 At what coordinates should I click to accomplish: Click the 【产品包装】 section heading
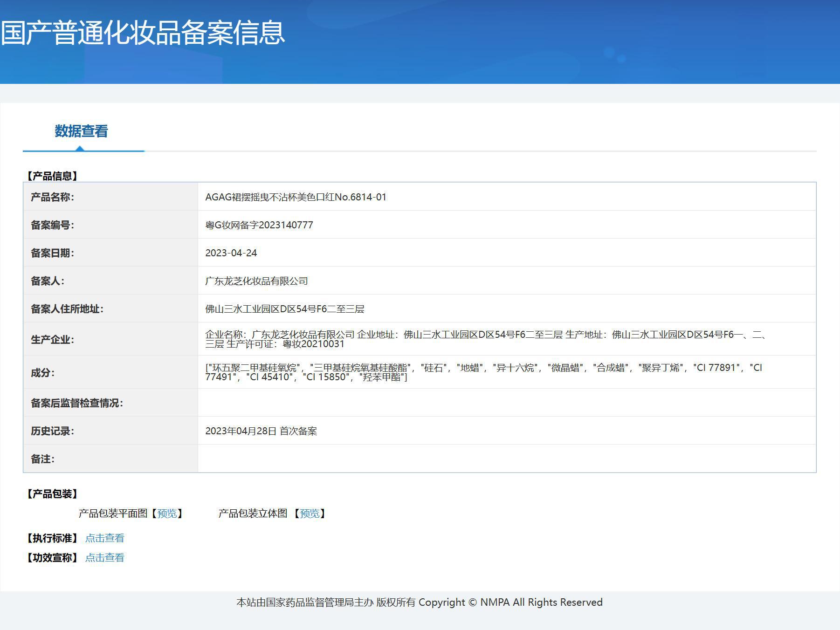[52, 494]
